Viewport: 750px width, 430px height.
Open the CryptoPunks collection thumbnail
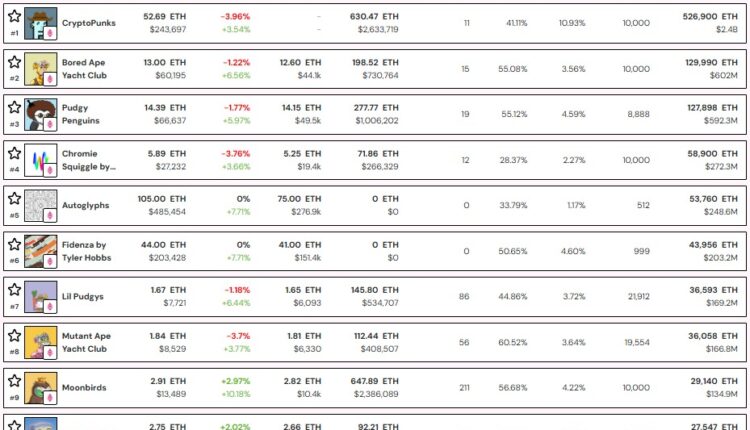[x=39, y=23]
